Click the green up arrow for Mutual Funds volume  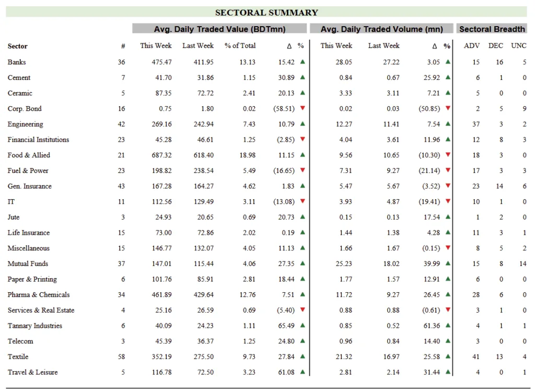coord(448,263)
